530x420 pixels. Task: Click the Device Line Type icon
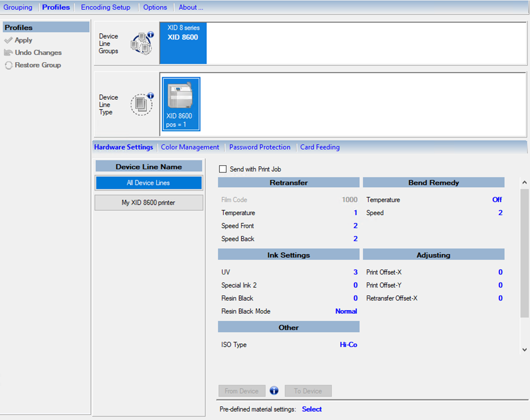(142, 104)
